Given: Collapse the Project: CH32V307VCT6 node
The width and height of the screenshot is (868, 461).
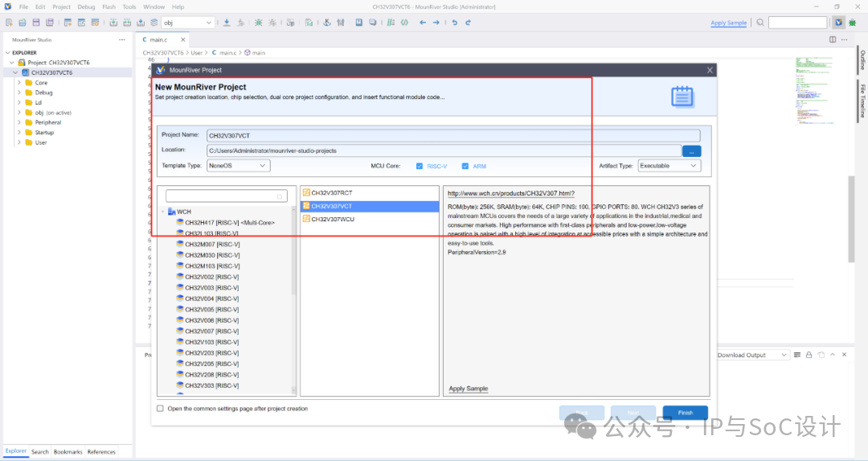Looking at the screenshot, I should (x=12, y=63).
